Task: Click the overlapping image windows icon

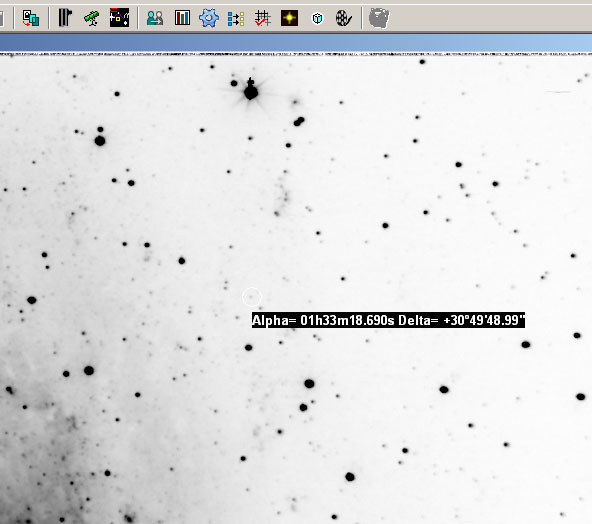Action: (x=31, y=18)
